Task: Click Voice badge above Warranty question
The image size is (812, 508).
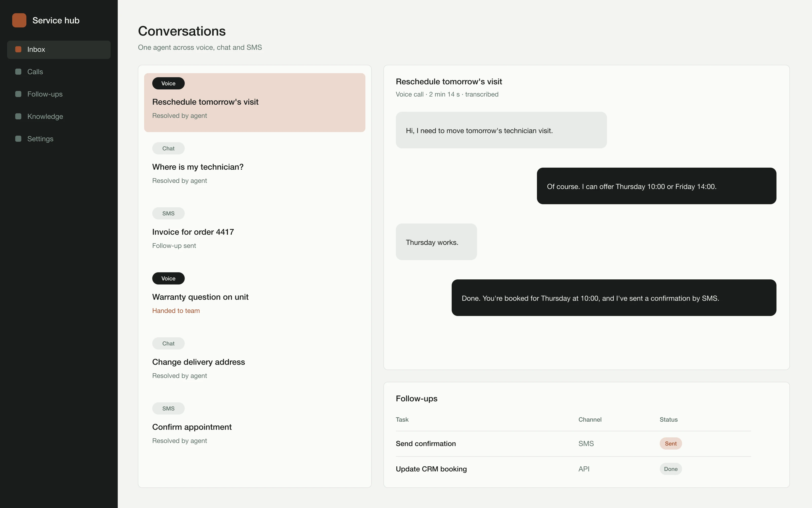Action: pyautogui.click(x=168, y=279)
